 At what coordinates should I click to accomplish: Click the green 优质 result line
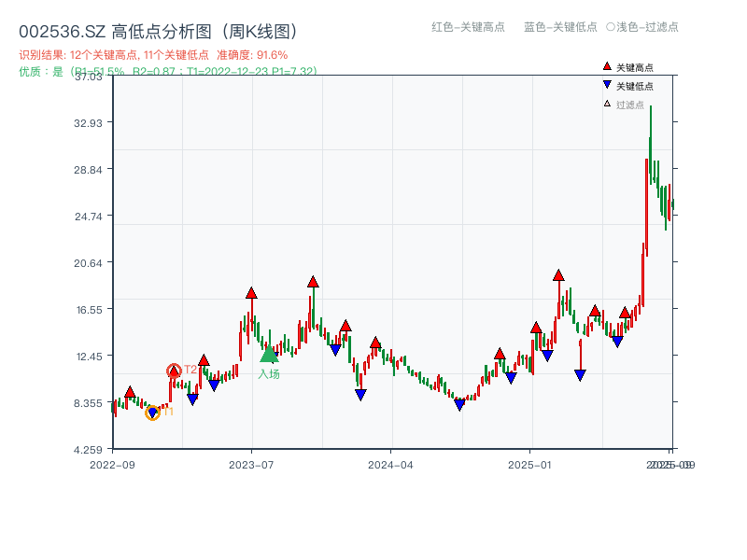click(x=168, y=72)
